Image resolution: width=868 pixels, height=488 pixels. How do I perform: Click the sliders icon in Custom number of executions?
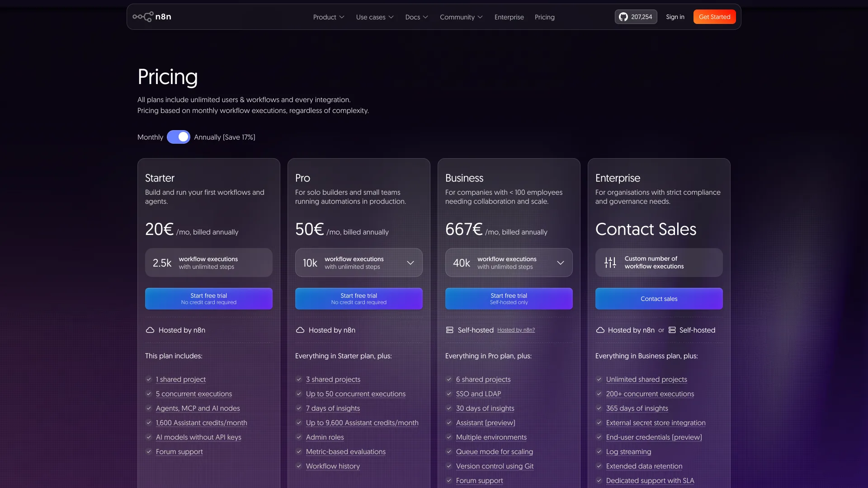(610, 263)
